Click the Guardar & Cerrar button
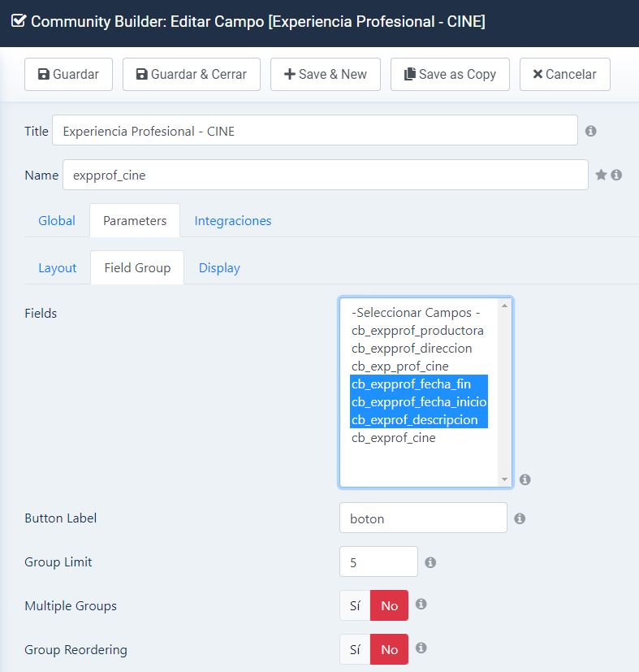The height and width of the screenshot is (672, 639). 192,74
